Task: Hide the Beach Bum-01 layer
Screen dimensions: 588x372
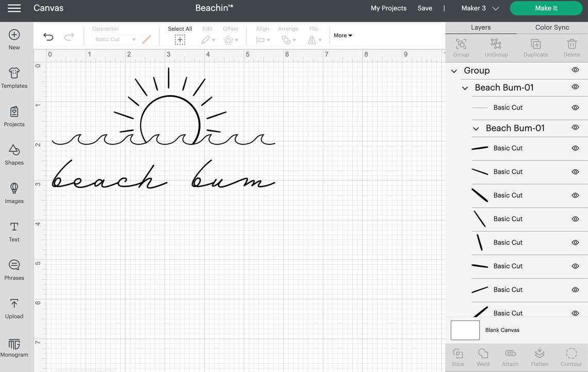Action: tap(575, 87)
